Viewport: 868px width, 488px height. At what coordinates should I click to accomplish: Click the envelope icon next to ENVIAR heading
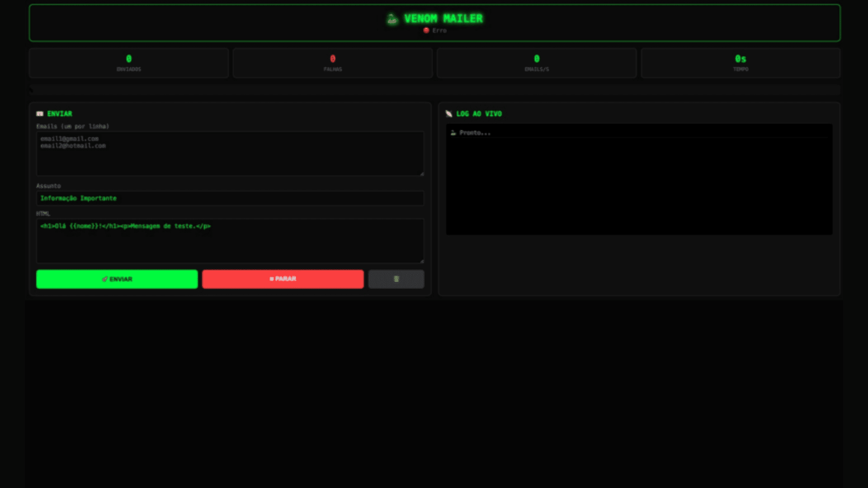tap(40, 114)
